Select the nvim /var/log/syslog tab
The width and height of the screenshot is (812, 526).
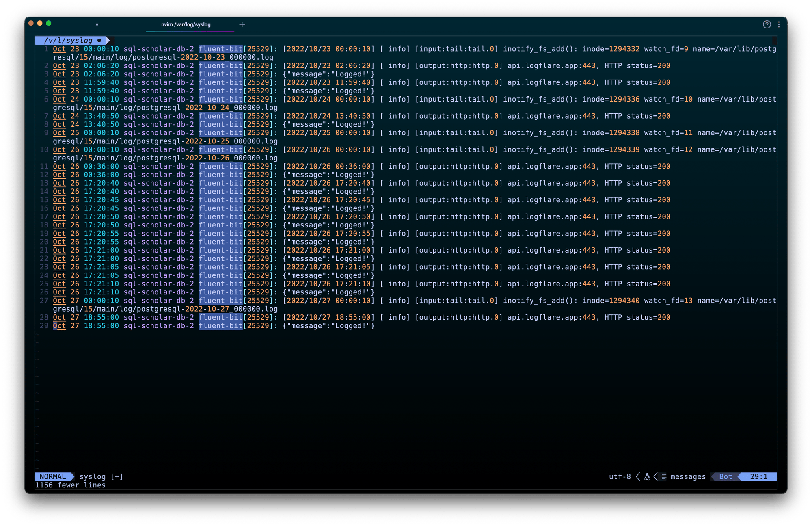point(186,24)
